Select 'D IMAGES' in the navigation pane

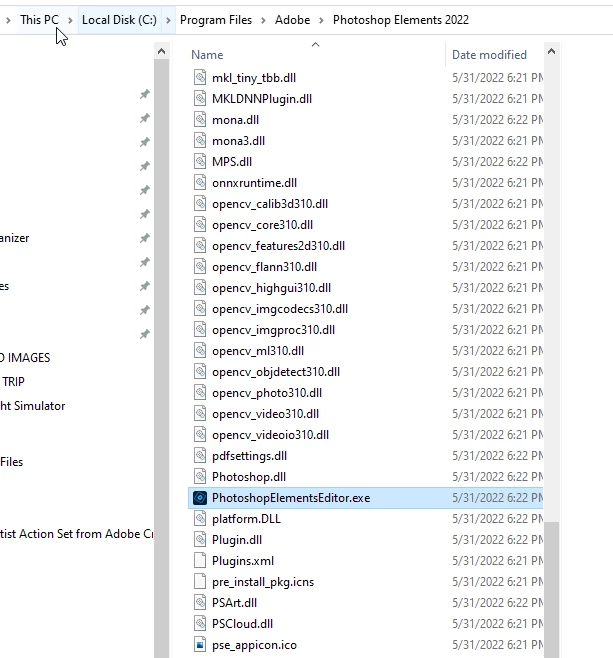point(25,358)
